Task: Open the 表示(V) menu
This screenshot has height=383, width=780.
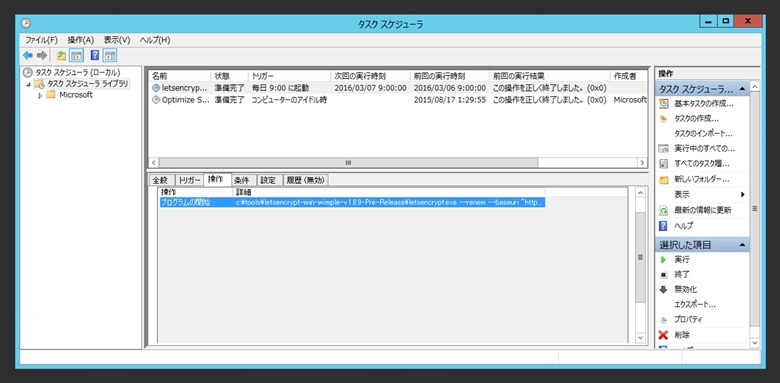Action: 117,40
